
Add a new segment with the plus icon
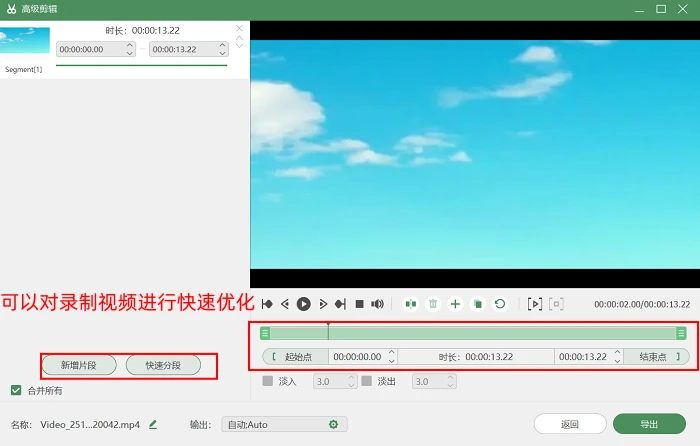tap(455, 304)
